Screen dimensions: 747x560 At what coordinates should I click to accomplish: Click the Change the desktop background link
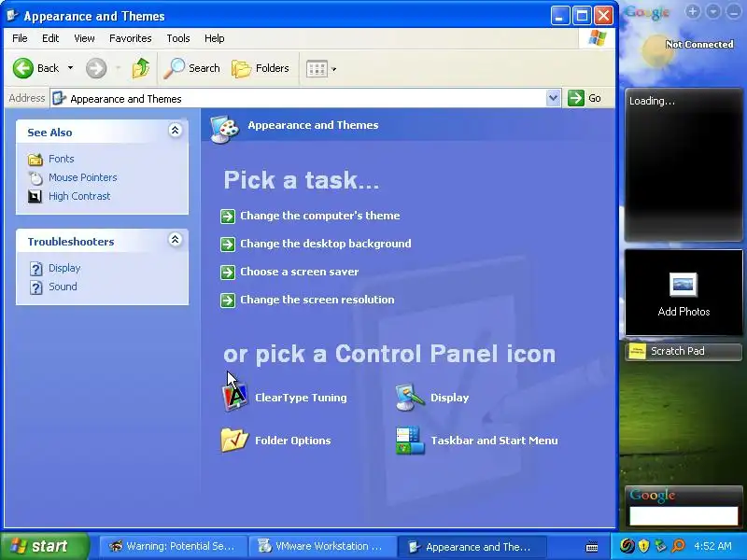[x=325, y=244]
